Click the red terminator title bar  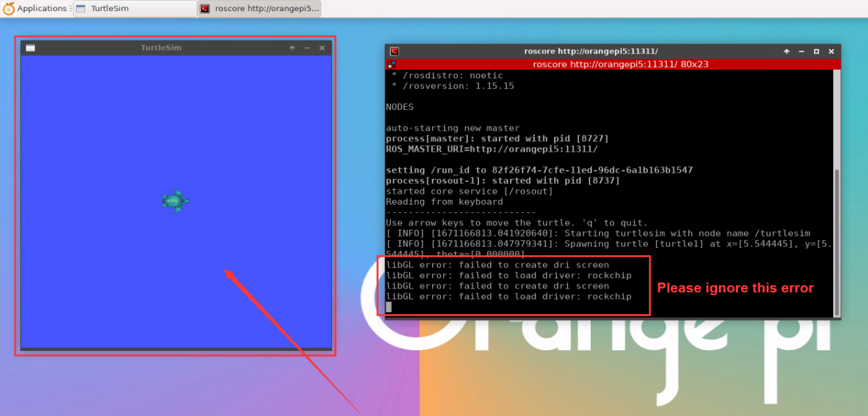click(x=612, y=64)
